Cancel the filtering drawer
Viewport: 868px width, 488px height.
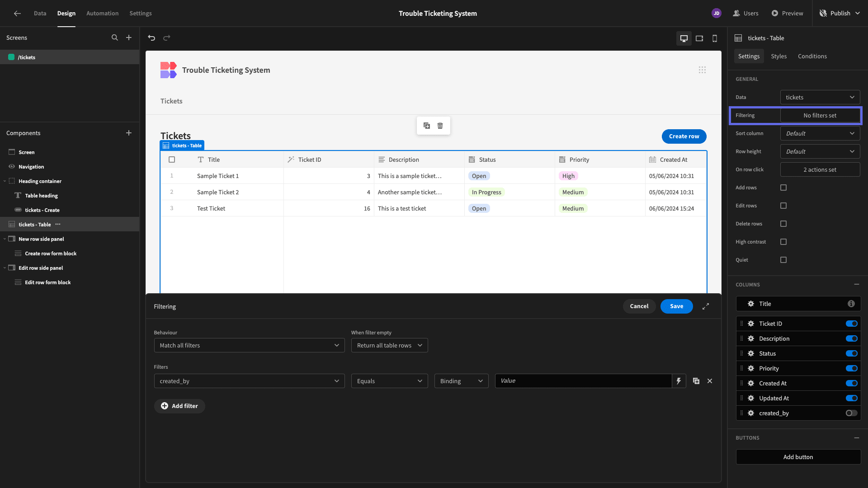pyautogui.click(x=639, y=306)
